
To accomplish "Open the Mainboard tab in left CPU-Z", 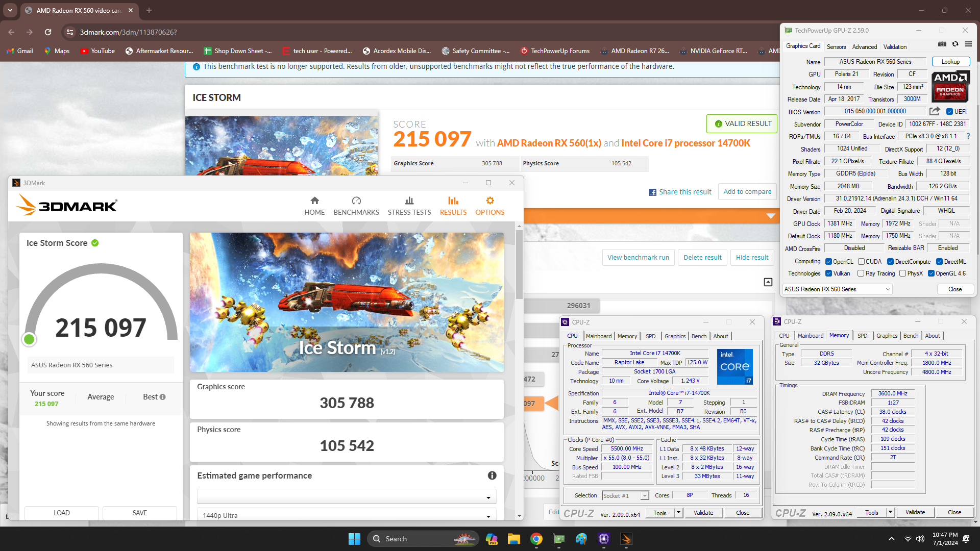I will (599, 336).
